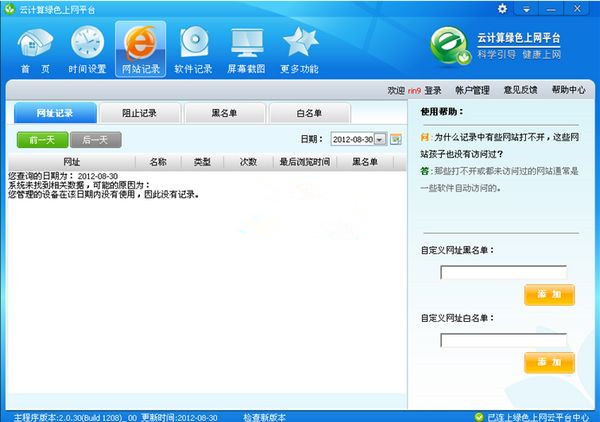
Task: Expand the 日期 date dropdown
Action: (x=380, y=139)
